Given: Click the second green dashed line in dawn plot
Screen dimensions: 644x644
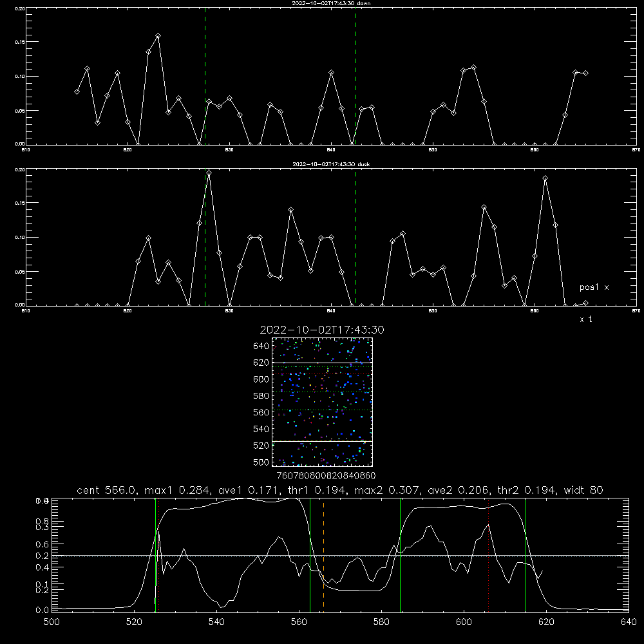Looking at the screenshot, I should 355,77.
